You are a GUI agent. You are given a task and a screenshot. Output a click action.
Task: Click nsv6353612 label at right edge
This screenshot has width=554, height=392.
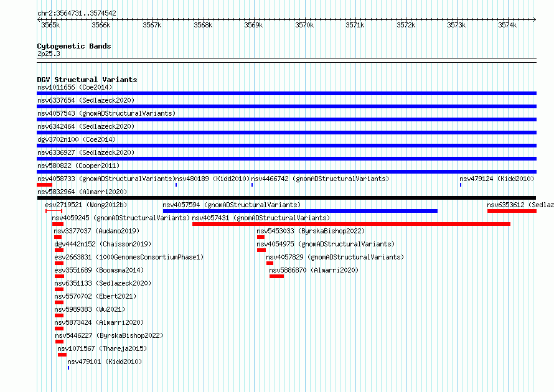coord(520,205)
